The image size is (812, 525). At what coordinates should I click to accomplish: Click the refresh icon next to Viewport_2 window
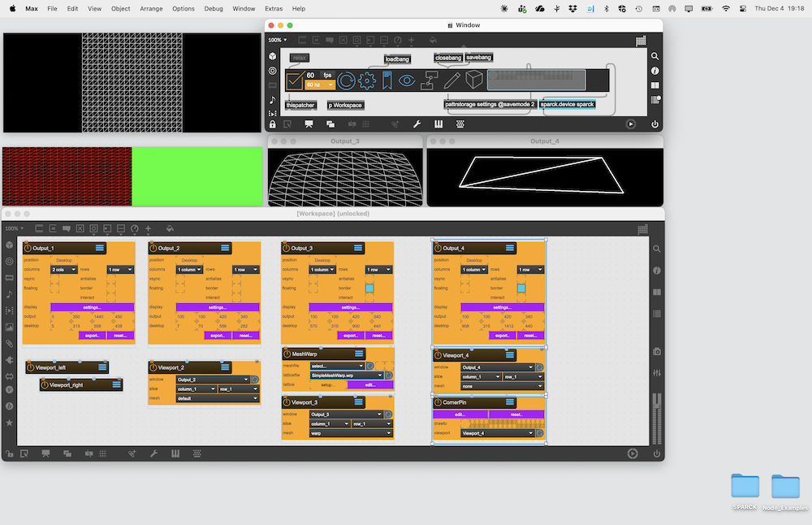tap(254, 380)
